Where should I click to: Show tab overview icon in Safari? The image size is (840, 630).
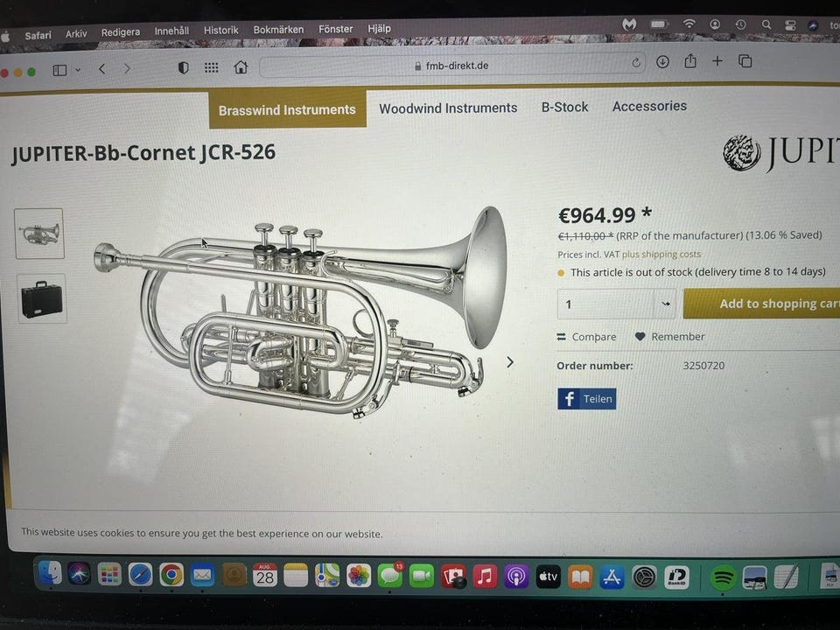pyautogui.click(x=745, y=60)
